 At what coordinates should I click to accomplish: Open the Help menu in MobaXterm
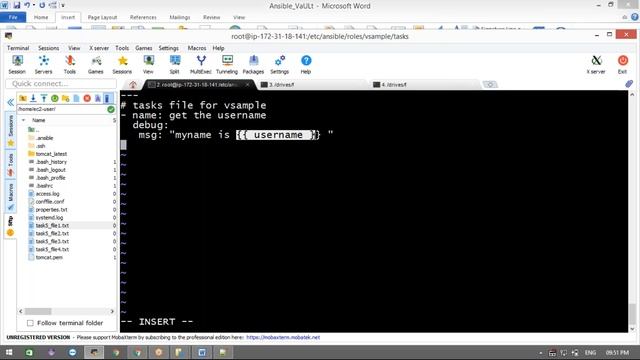coord(218,48)
